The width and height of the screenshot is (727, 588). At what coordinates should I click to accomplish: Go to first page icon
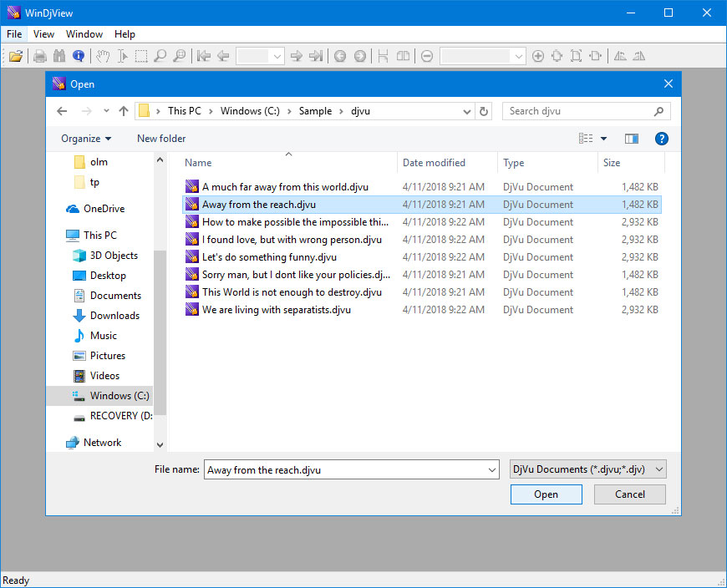coord(204,57)
